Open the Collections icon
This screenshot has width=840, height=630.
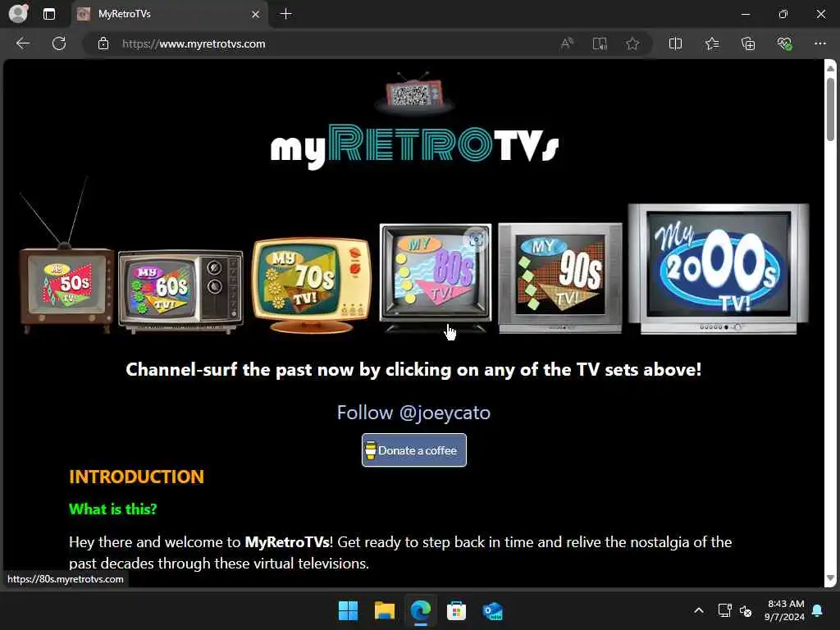[748, 43]
